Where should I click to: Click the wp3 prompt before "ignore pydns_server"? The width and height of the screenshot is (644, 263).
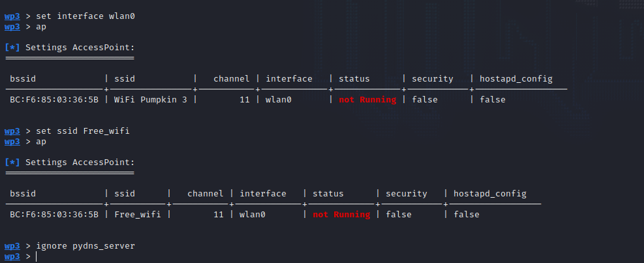tap(12, 245)
